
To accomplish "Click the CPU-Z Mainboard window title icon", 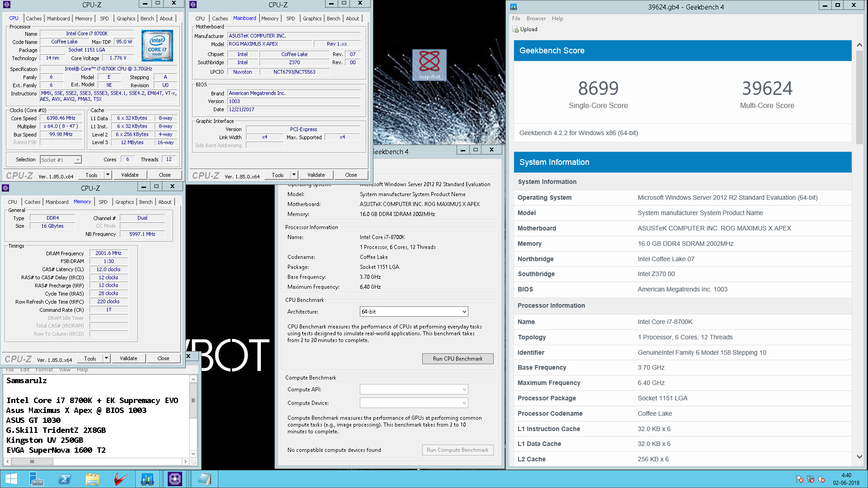I will [193, 5].
